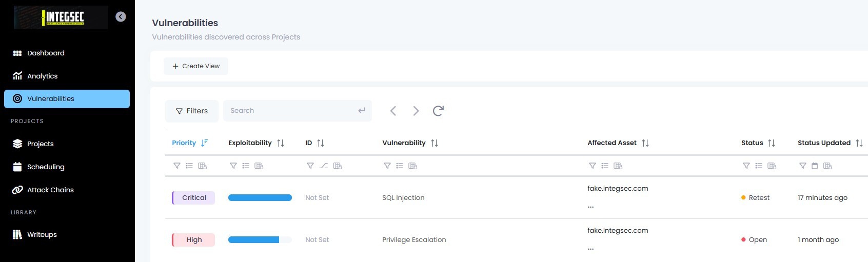Open the Filters panel

coord(191,111)
